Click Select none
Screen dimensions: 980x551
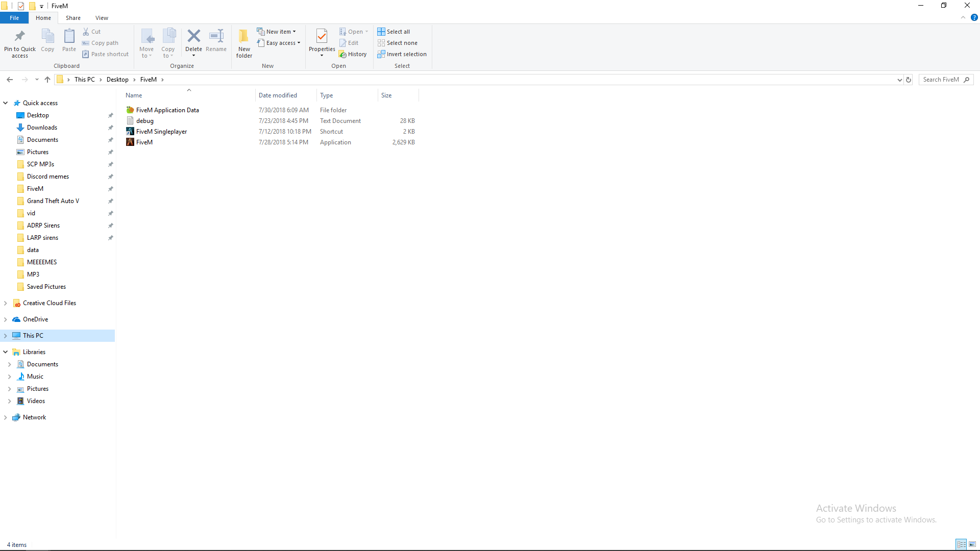(x=398, y=43)
